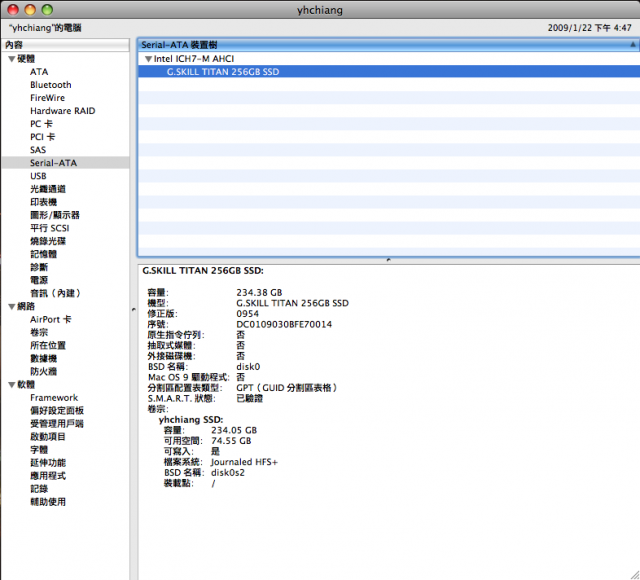This screenshot has width=640, height=580.
Task: Click the yhchiang SSD volume heading
Action: 191,420
